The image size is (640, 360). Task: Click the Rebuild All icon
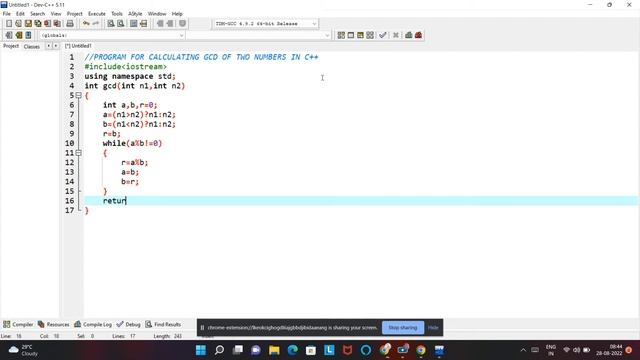pyautogui.click(x=370, y=35)
